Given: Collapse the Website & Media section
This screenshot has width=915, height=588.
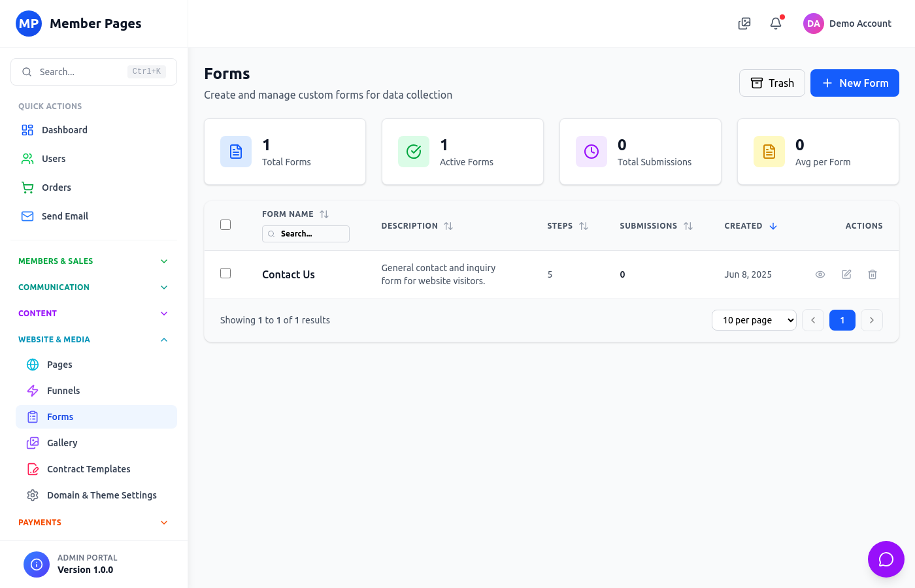Looking at the screenshot, I should (x=163, y=339).
